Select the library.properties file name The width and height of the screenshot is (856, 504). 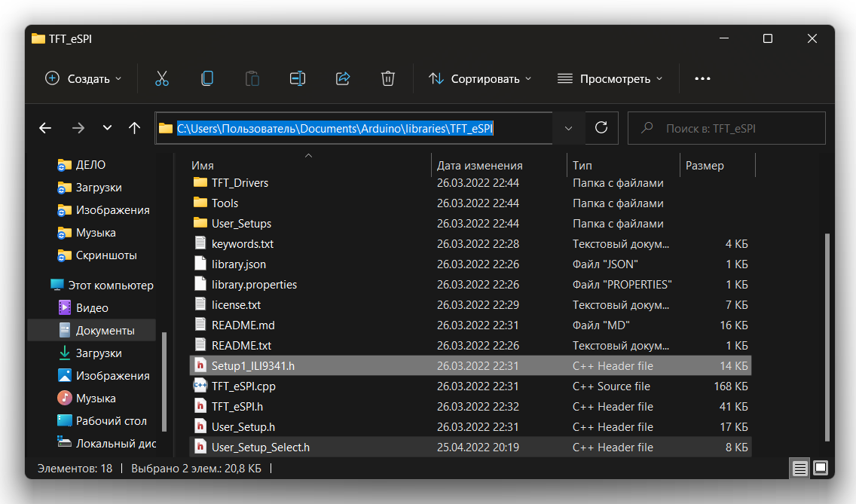pos(255,285)
